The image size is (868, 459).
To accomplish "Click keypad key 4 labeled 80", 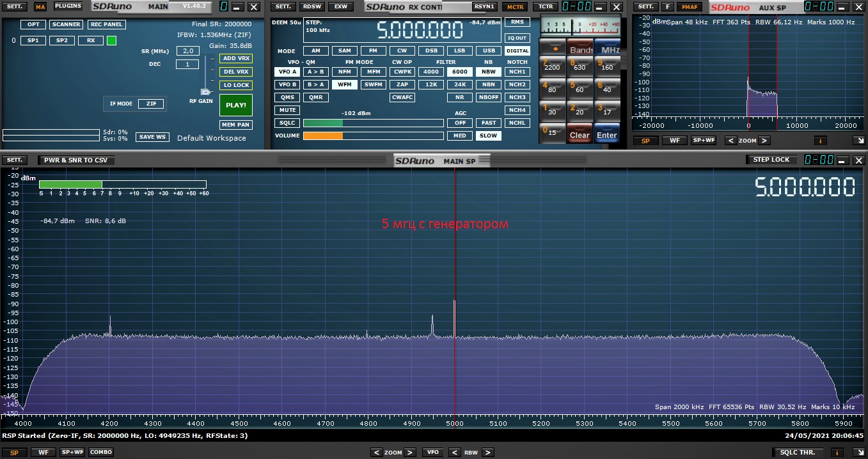I will 552,88.
